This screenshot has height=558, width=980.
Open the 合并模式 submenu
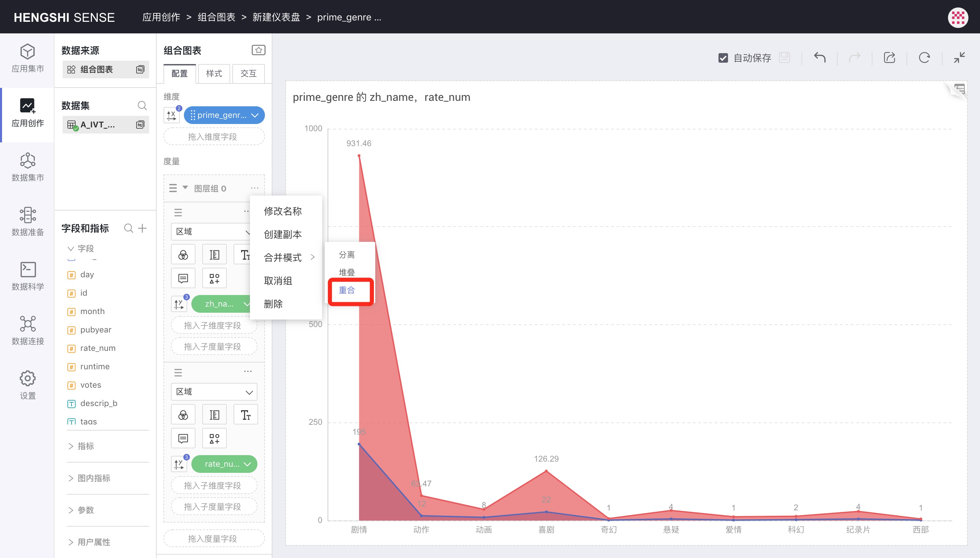[x=286, y=258]
